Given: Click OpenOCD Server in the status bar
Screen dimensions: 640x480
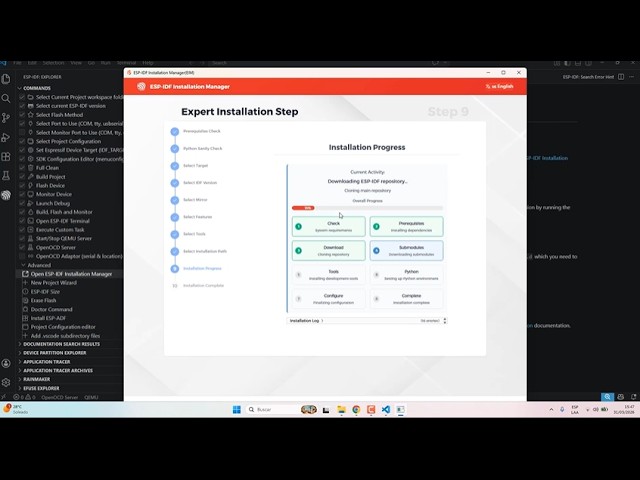Looking at the screenshot, I should (x=59, y=397).
